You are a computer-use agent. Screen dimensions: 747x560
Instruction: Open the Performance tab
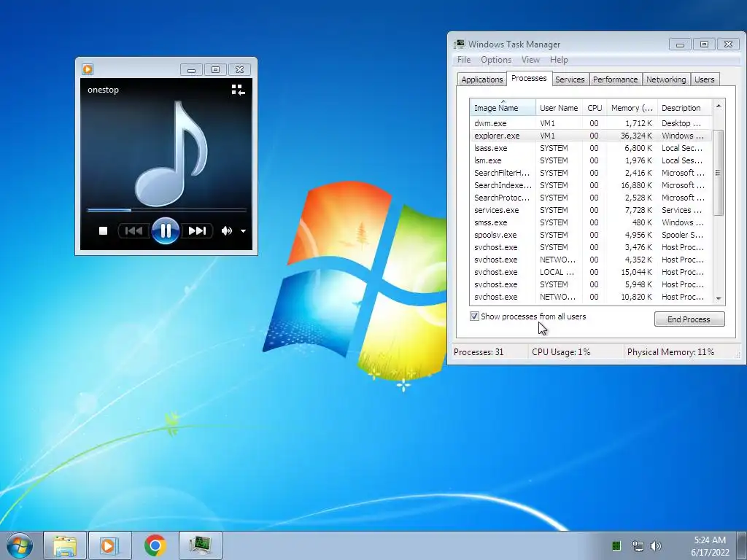615,79
